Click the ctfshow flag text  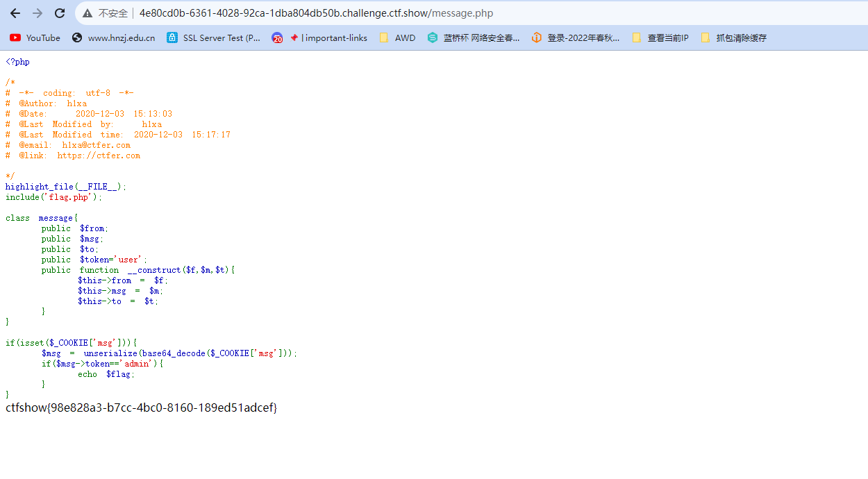[x=142, y=407]
